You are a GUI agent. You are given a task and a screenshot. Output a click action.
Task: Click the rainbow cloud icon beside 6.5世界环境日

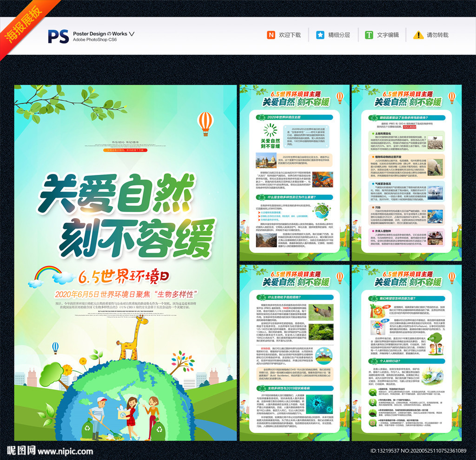(46, 276)
